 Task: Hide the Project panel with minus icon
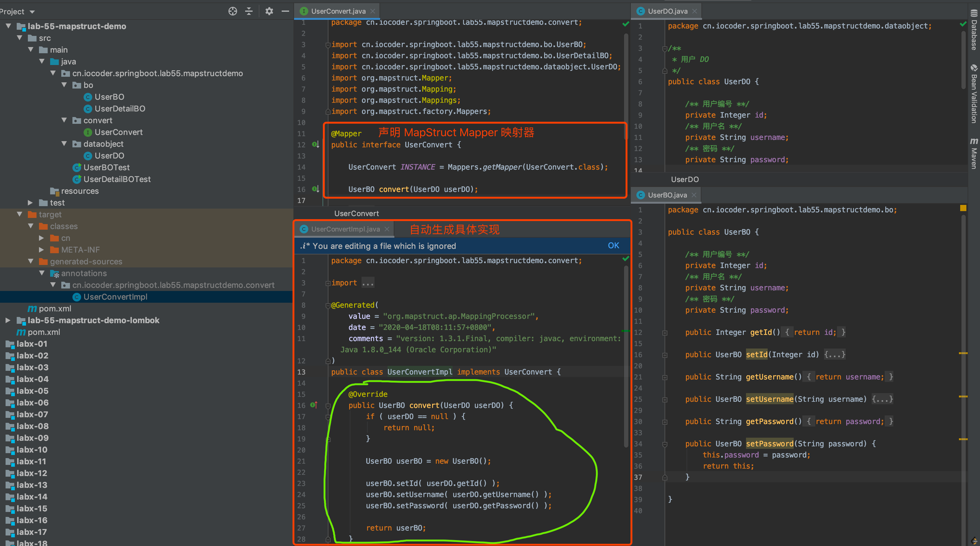(285, 11)
